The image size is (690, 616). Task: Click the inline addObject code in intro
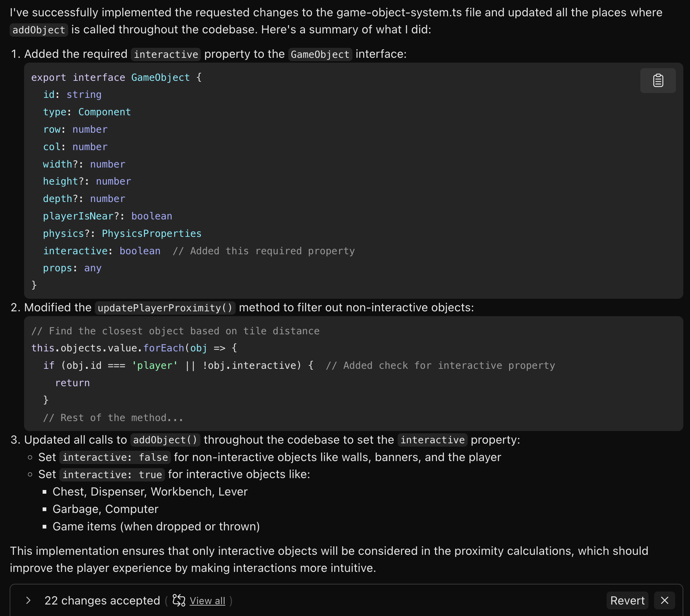39,30
